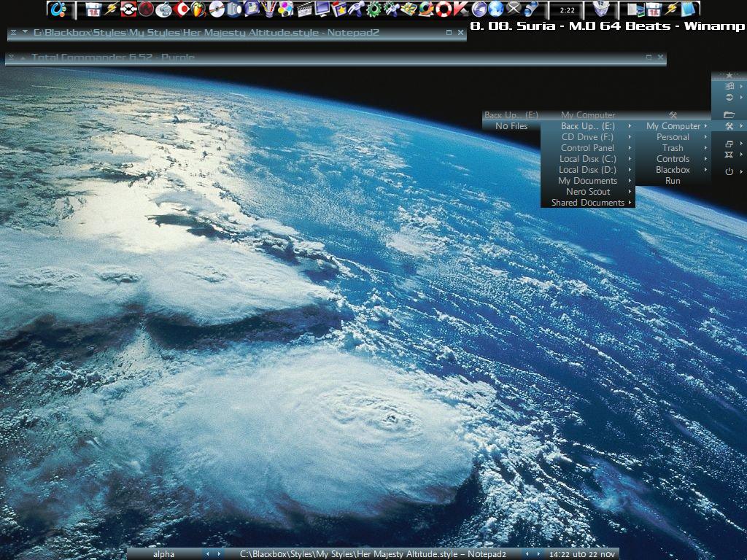Click the down-triangle icon on Notepad2 title bar
Viewport: 747px width, 560px height.
tap(26, 32)
